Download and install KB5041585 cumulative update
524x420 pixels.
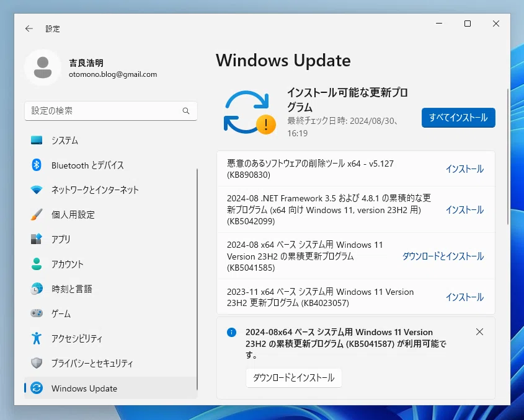click(x=443, y=256)
